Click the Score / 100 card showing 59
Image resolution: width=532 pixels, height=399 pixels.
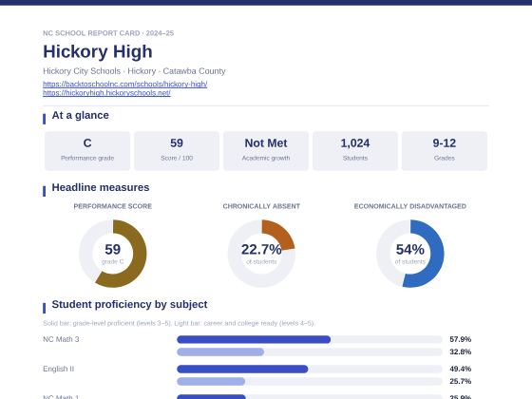pyautogui.click(x=177, y=151)
